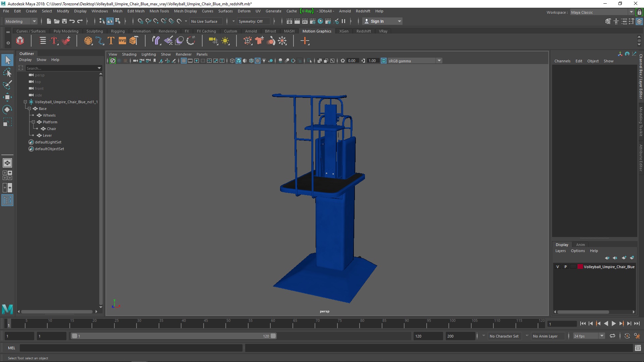Click the Outliner search field
The image size is (644, 362).
pyautogui.click(x=63, y=68)
